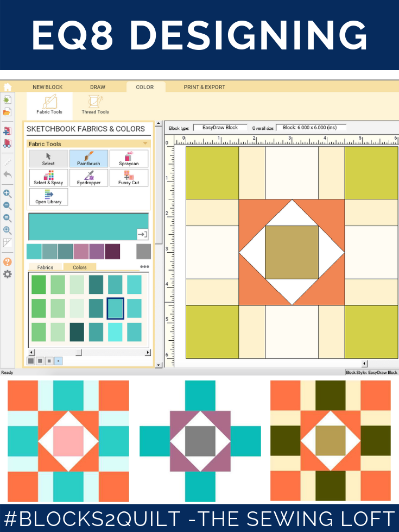Click the Block type EasyDraw Block field
This screenshot has width=399, height=532.
tap(220, 128)
